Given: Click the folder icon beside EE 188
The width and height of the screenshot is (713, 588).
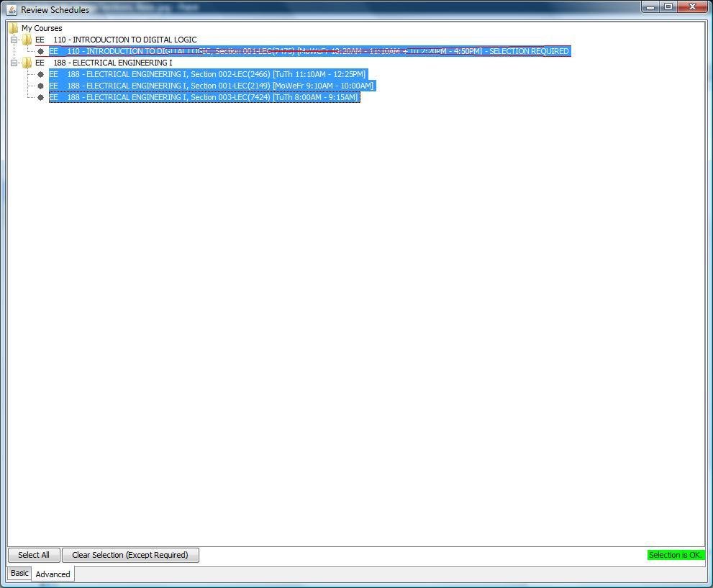Looking at the screenshot, I should point(27,63).
